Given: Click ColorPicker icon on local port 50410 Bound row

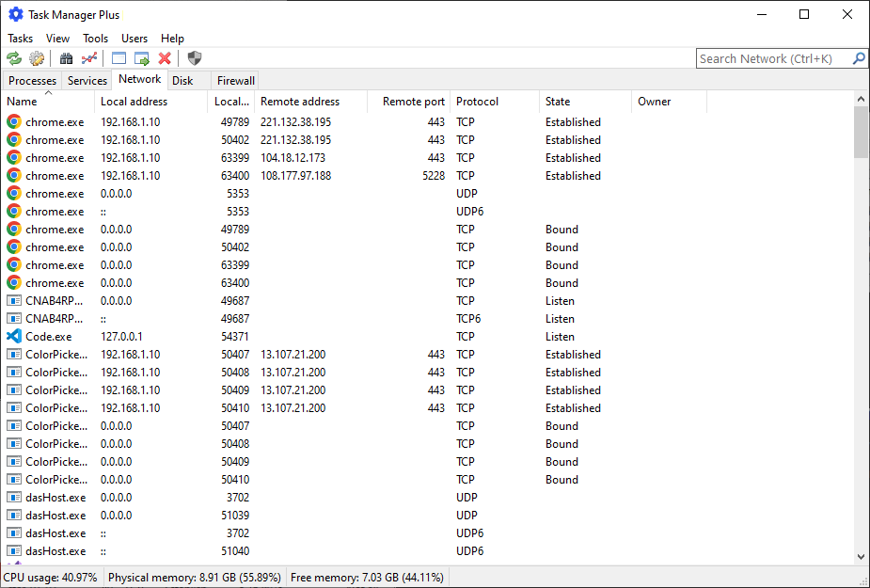Looking at the screenshot, I should (x=14, y=479).
